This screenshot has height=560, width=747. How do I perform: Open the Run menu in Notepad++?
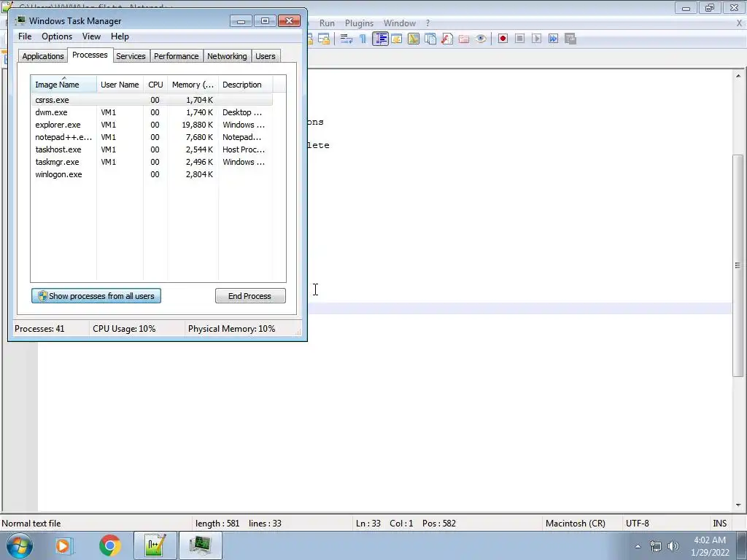coord(327,23)
